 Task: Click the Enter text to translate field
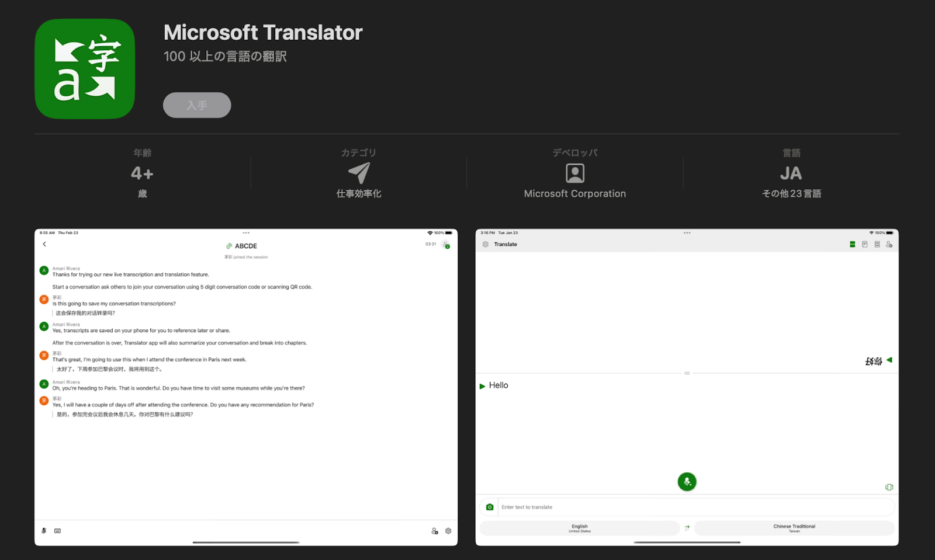pyautogui.click(x=643, y=506)
